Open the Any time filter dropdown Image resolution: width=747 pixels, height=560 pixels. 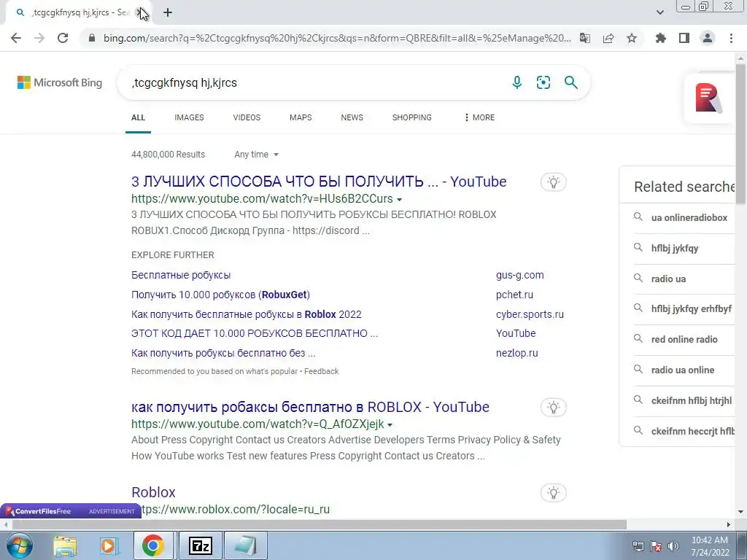[256, 155]
